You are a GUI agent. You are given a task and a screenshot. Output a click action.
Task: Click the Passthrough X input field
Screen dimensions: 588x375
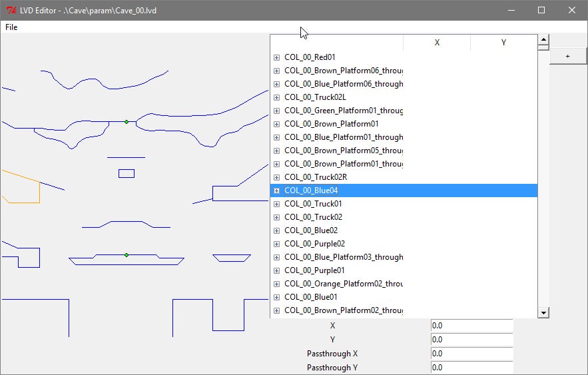[x=471, y=354]
